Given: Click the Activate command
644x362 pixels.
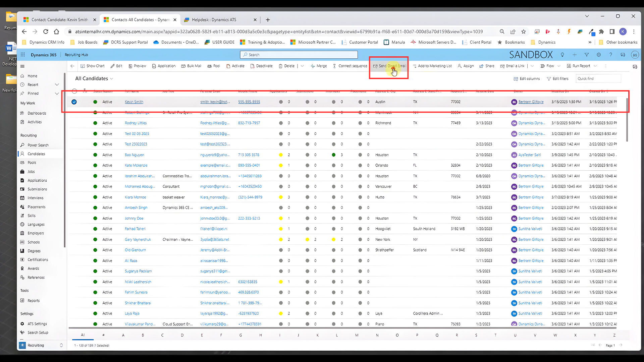Looking at the screenshot, I should (x=235, y=66).
